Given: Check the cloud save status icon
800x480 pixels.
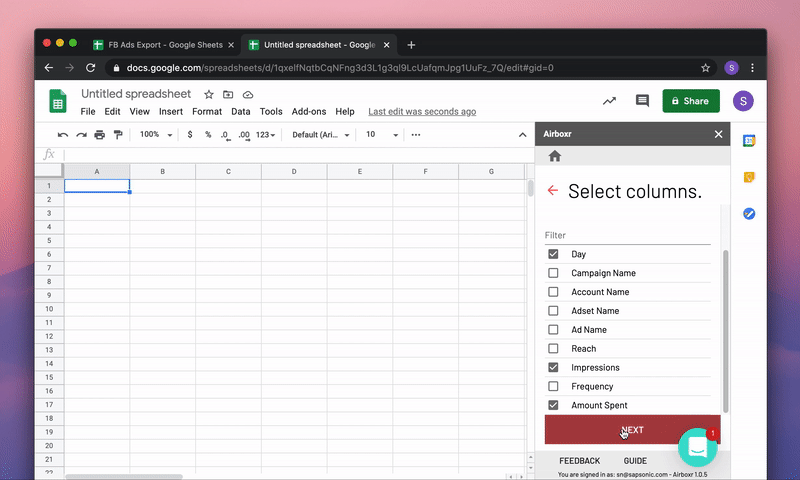Looking at the screenshot, I should coord(248,94).
